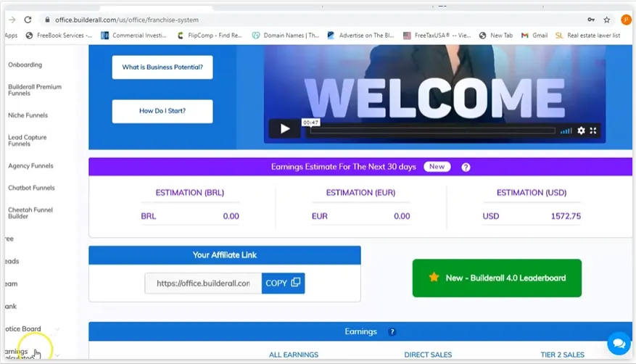Screen dimensions: 636x364
Task: Open Niche Funnels in sidebar
Action: 28,115
